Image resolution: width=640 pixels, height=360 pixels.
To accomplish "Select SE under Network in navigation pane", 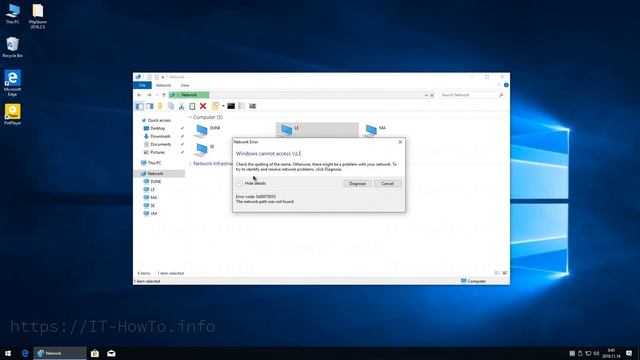I will tap(152, 206).
